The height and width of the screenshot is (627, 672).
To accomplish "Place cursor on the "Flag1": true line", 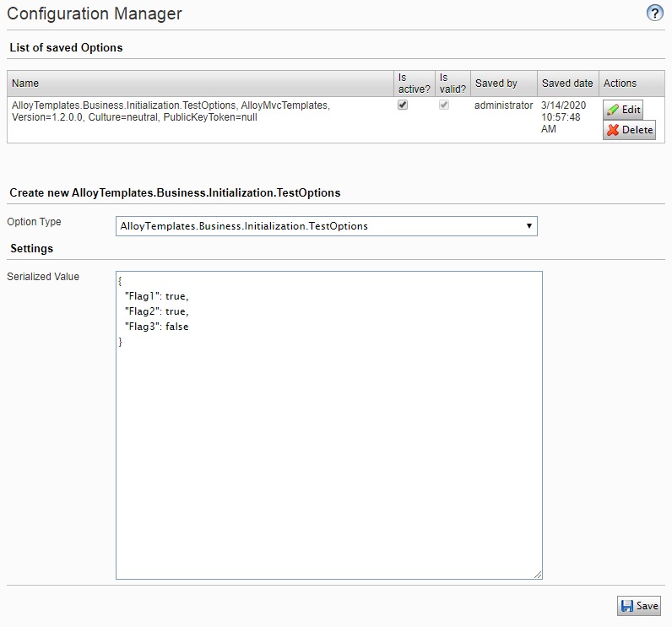I will tap(156, 296).
